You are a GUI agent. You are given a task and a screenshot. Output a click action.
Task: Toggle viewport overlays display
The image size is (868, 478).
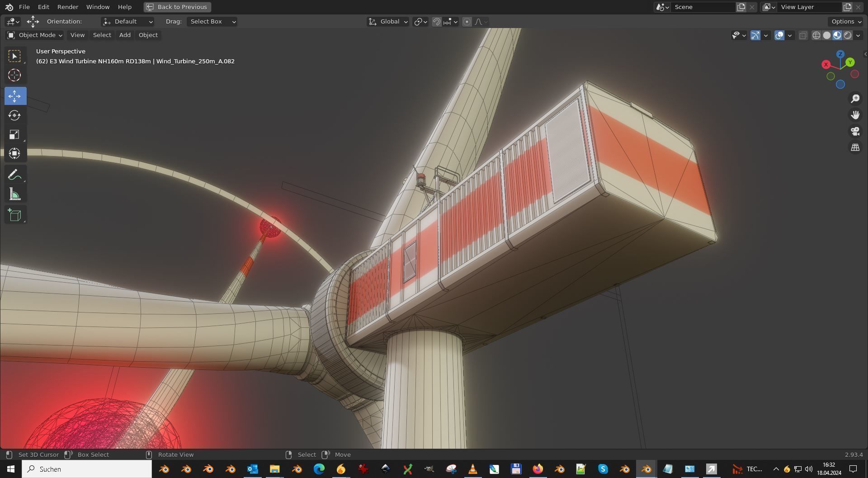(x=779, y=35)
